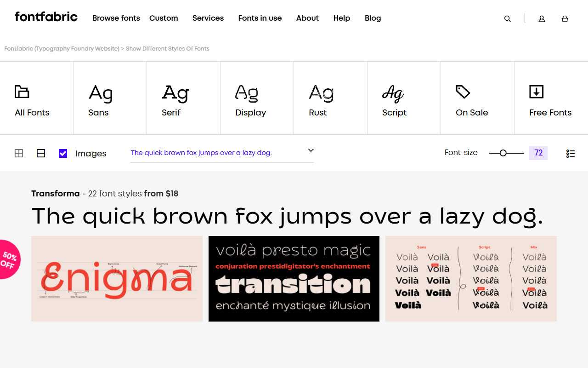Open the search icon in header
Screen dimensions: 588x368
pyautogui.click(x=508, y=19)
